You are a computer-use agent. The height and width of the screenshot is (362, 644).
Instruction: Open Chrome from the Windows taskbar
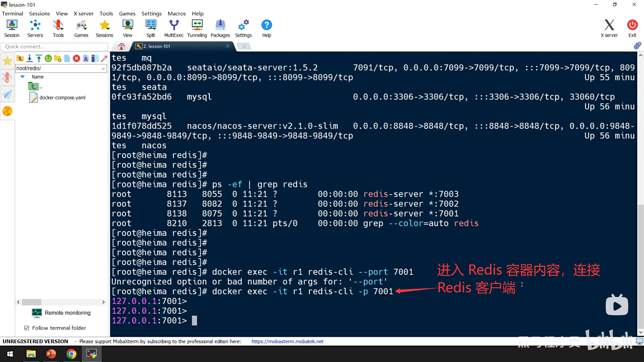[x=71, y=354]
